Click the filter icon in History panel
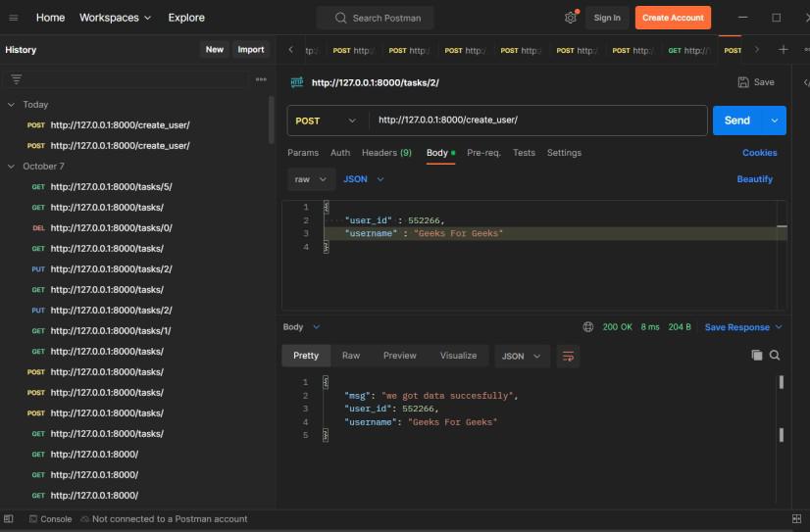 click(x=16, y=79)
